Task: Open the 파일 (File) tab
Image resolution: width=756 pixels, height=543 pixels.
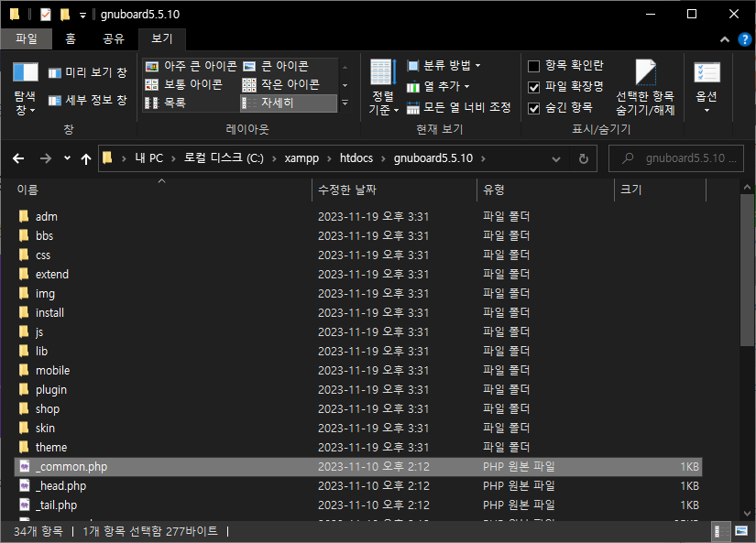Action: click(x=26, y=38)
